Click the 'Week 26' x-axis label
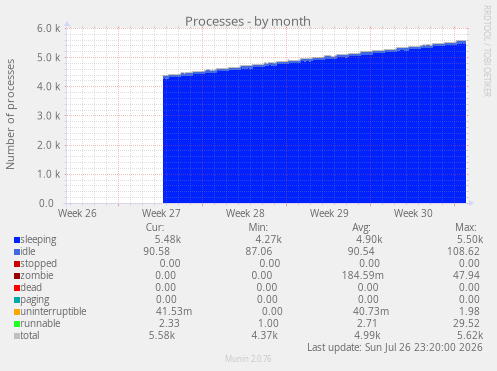The image size is (497, 371). pos(77,213)
